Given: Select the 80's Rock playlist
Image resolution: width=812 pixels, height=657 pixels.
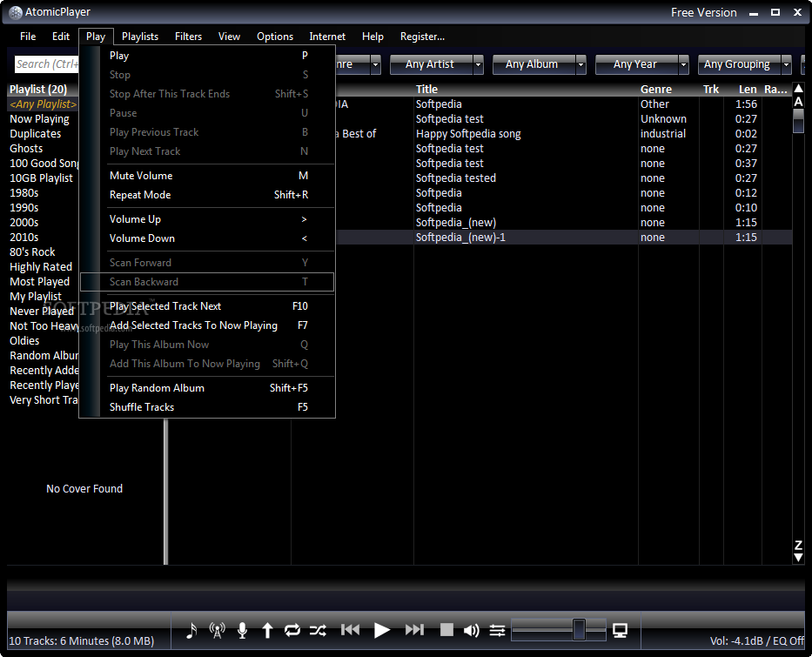Looking at the screenshot, I should click(32, 252).
